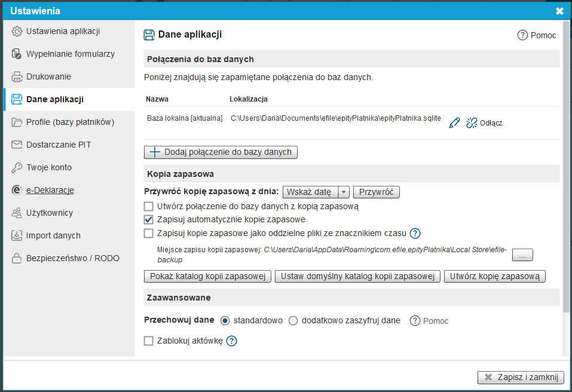Click the Odłącz unlink chain icon
Viewport: 572px width, 392px height.
[472, 122]
